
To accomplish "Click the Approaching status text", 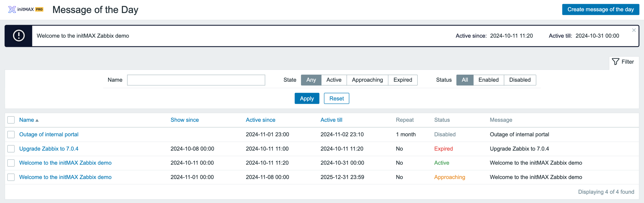I will click(x=449, y=177).
